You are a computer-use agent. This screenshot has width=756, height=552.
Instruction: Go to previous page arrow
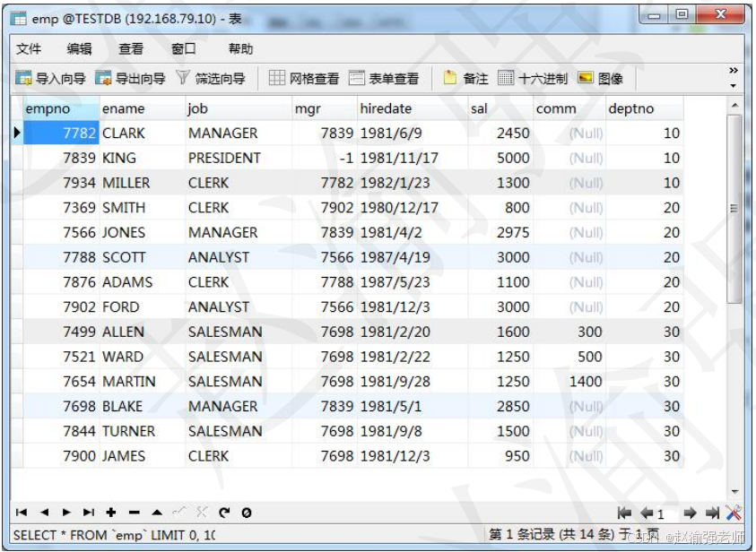tap(647, 513)
